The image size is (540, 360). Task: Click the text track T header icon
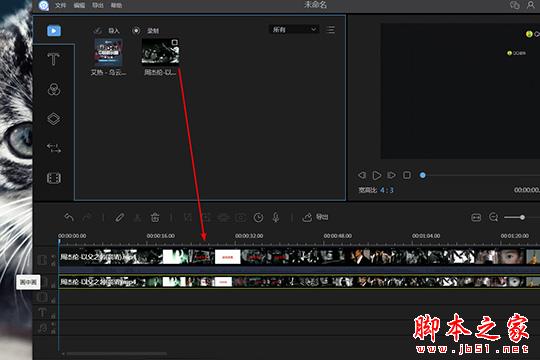coord(42,313)
